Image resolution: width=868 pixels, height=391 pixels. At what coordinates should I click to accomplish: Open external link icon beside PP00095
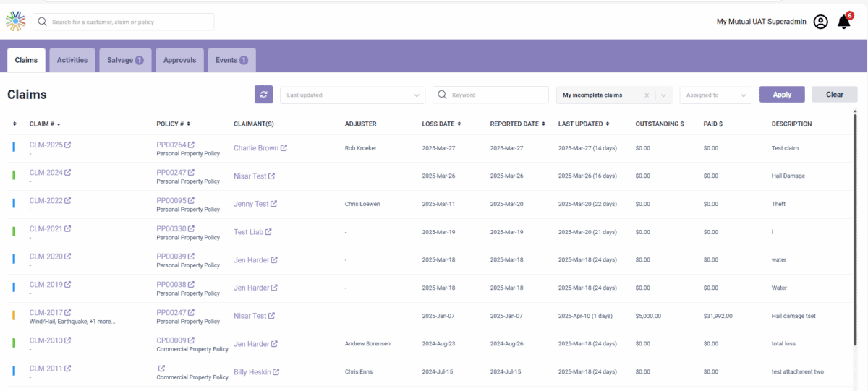pyautogui.click(x=191, y=200)
